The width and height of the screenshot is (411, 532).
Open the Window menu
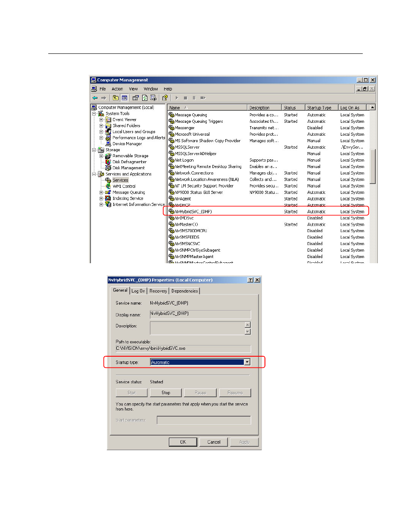point(151,89)
